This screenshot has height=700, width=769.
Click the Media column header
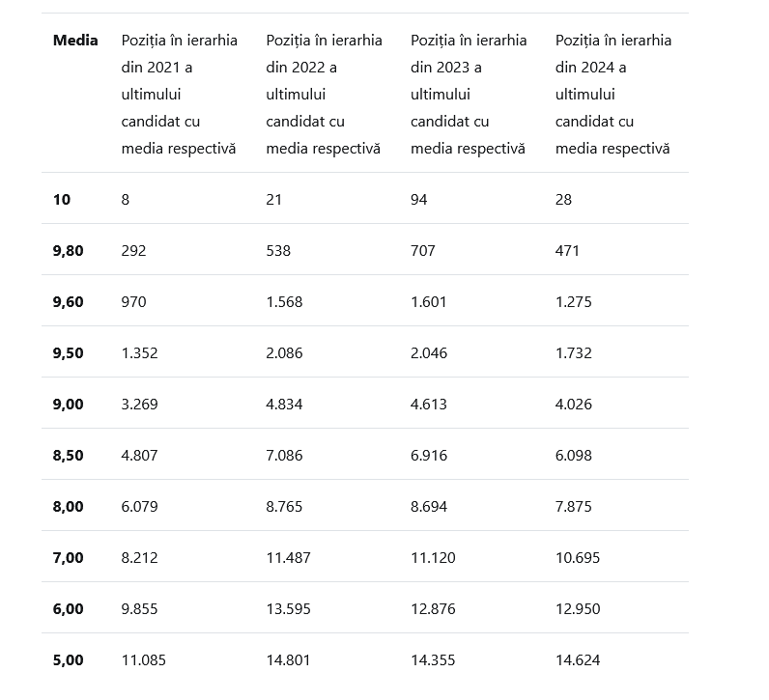75,41
